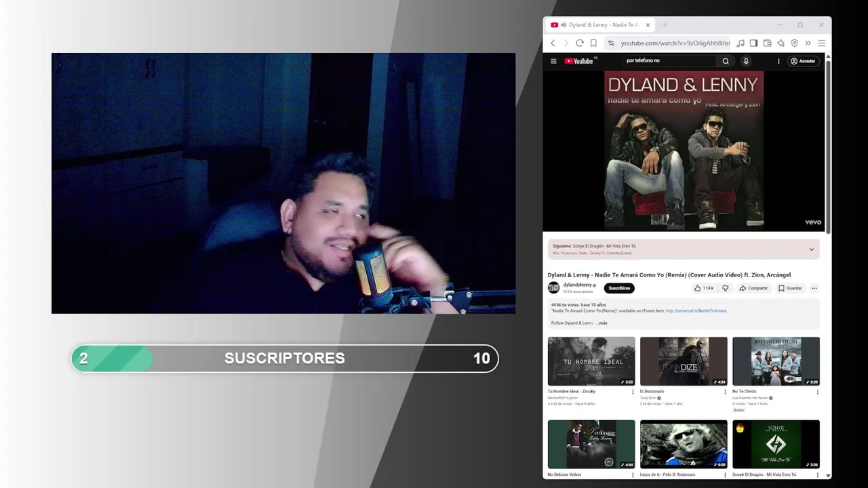Open the Lejos de ti thumbnail
The image size is (868, 488).
click(x=684, y=444)
